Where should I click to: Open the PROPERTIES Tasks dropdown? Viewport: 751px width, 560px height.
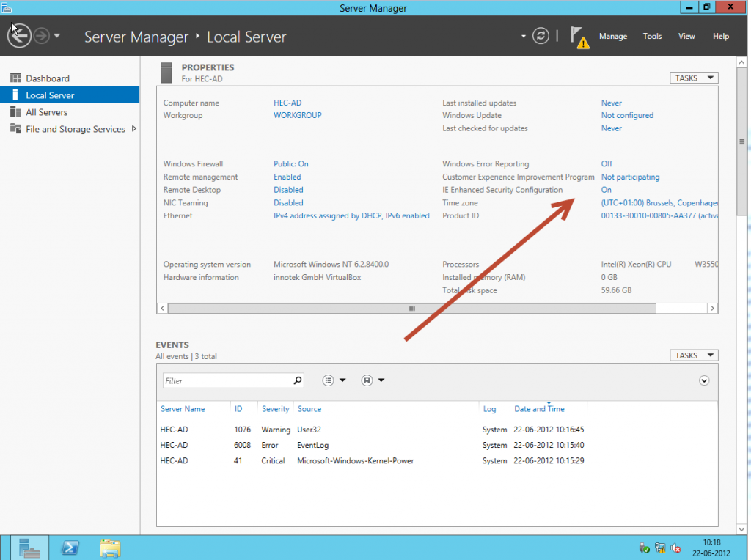pyautogui.click(x=692, y=77)
